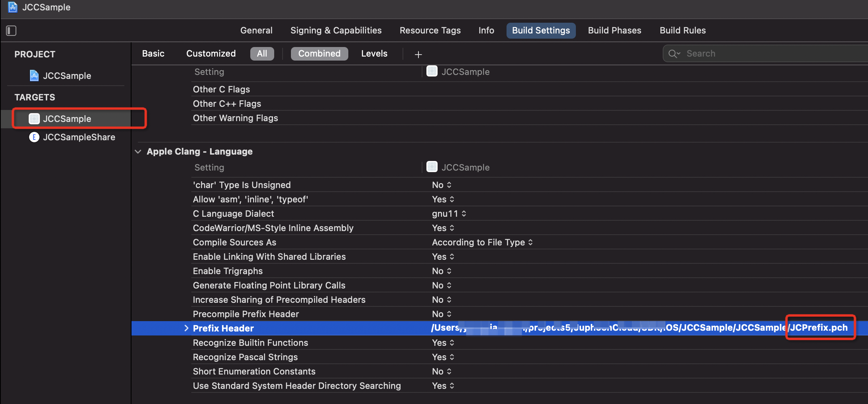This screenshot has height=404, width=868.
Task: Toggle the project navigator sidebar icon
Action: pyautogui.click(x=11, y=31)
